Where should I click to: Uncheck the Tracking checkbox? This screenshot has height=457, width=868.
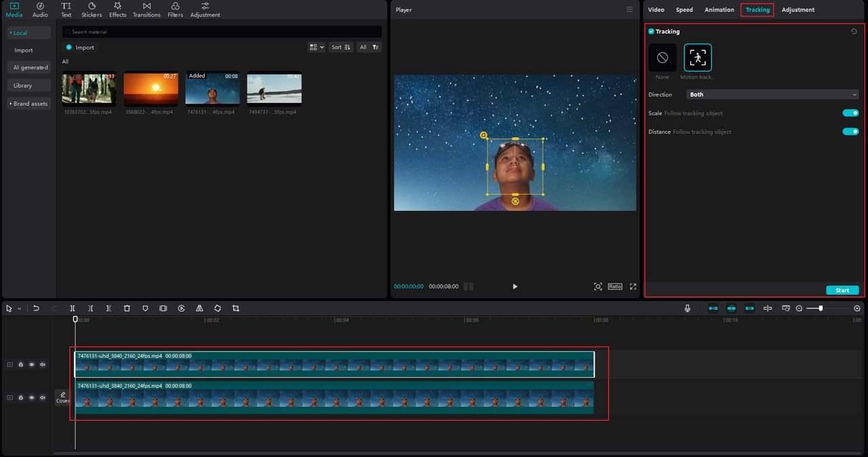coord(652,32)
